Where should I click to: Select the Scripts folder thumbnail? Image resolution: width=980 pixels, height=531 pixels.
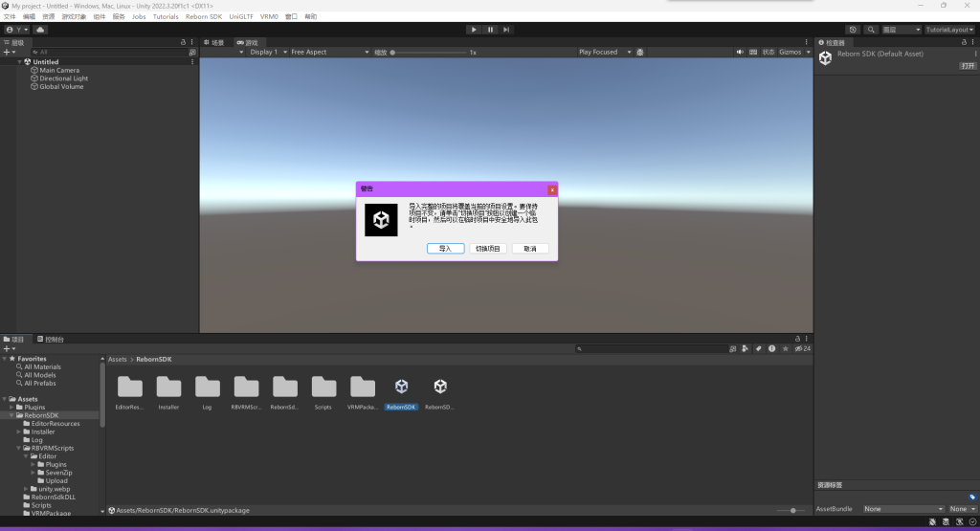[323, 392]
